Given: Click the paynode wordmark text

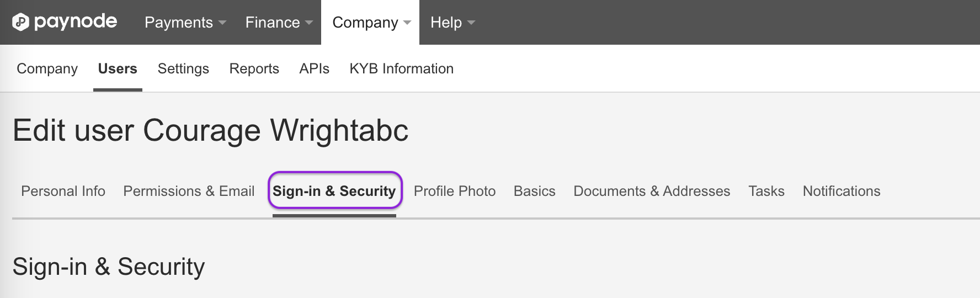Looking at the screenshot, I should tap(76, 22).
